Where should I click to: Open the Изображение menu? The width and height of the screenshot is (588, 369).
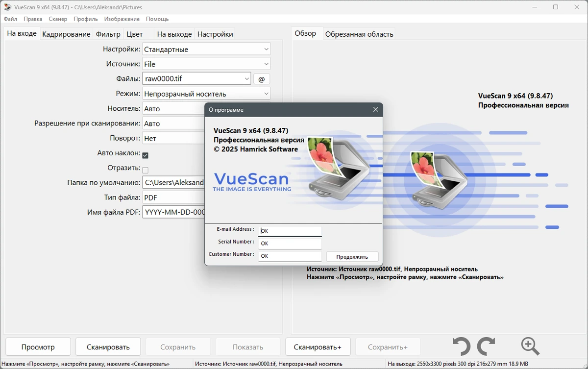(122, 19)
